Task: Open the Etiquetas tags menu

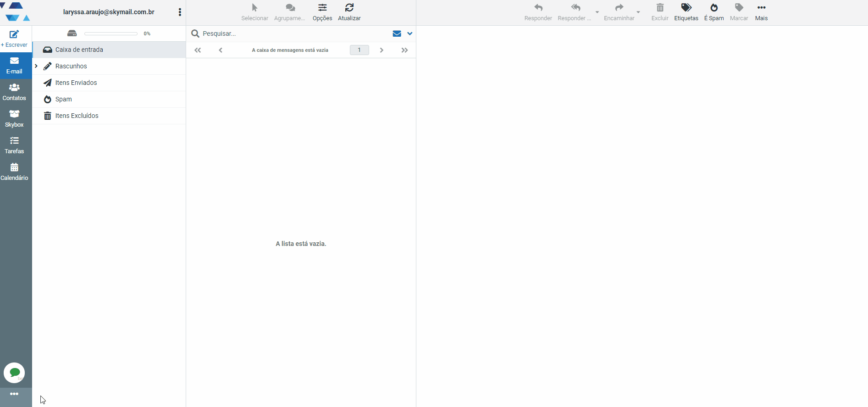Action: [686, 12]
